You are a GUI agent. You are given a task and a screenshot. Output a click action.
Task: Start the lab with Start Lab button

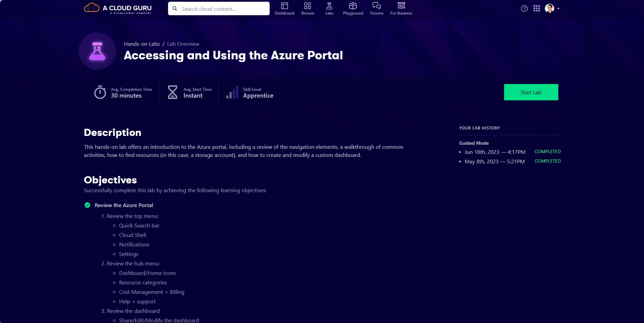[531, 92]
